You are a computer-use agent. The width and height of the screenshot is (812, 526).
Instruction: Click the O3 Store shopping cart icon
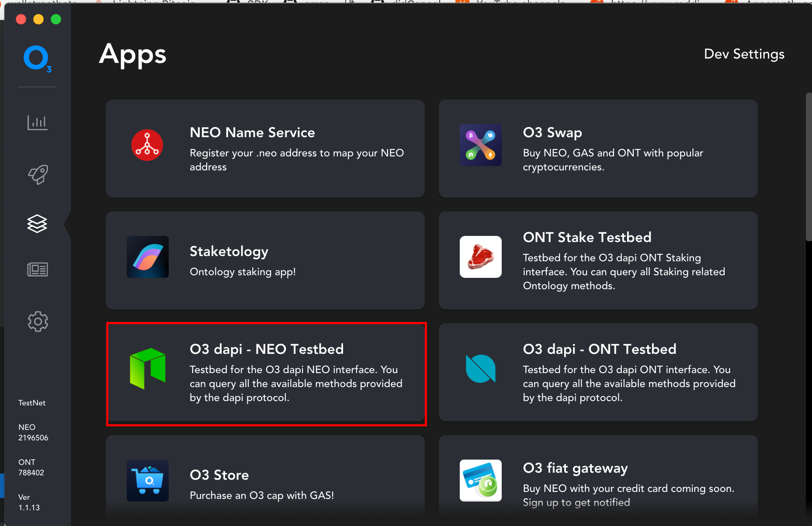pyautogui.click(x=148, y=481)
